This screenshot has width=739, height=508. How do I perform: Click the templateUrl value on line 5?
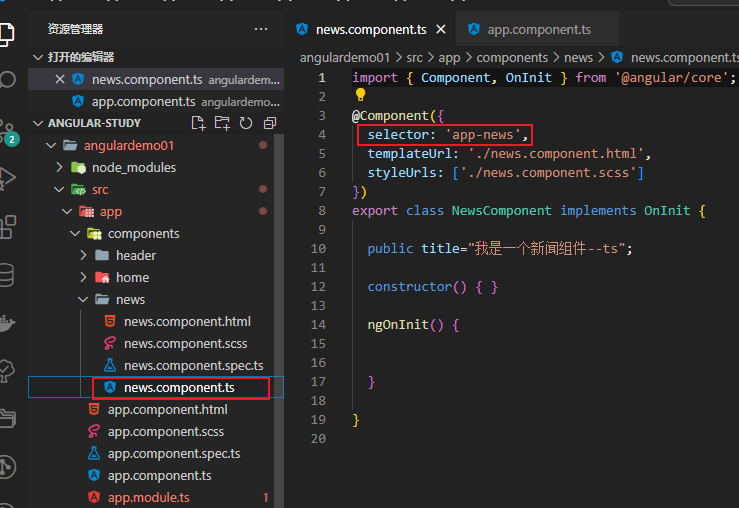click(557, 154)
